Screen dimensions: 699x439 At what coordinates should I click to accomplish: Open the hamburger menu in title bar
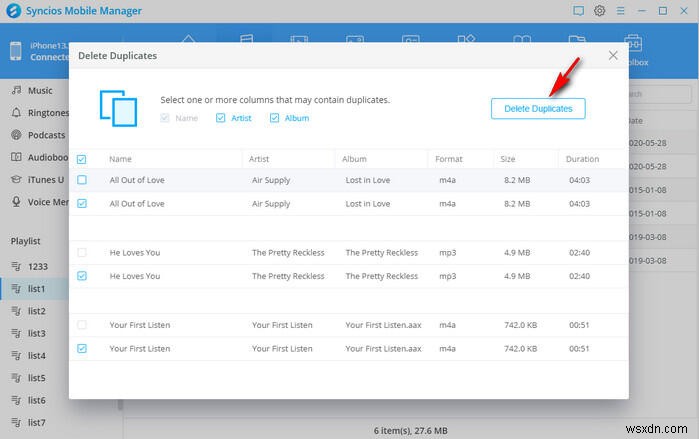tap(621, 11)
